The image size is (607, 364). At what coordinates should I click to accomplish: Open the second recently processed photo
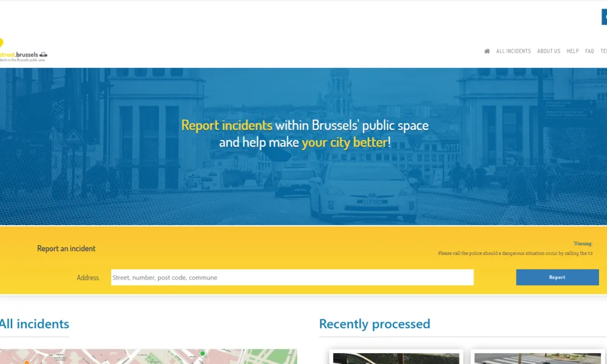(x=540, y=358)
